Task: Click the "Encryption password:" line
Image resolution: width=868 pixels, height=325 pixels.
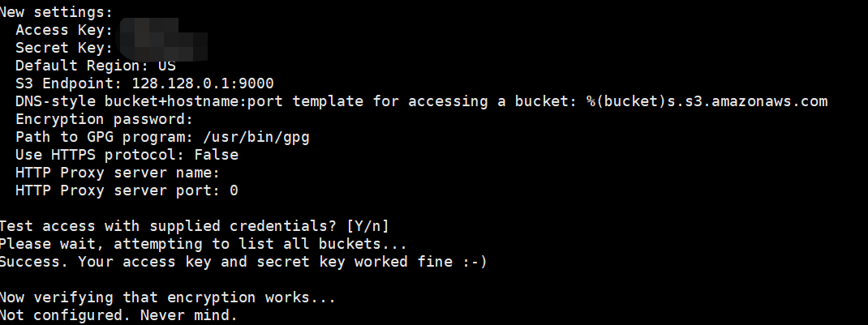Action: [104, 119]
